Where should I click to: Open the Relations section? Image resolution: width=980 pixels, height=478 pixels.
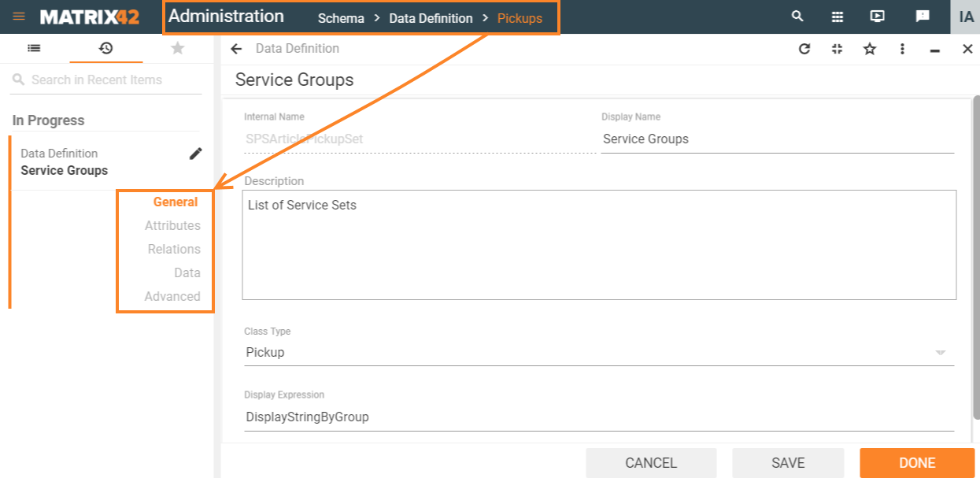click(x=174, y=249)
